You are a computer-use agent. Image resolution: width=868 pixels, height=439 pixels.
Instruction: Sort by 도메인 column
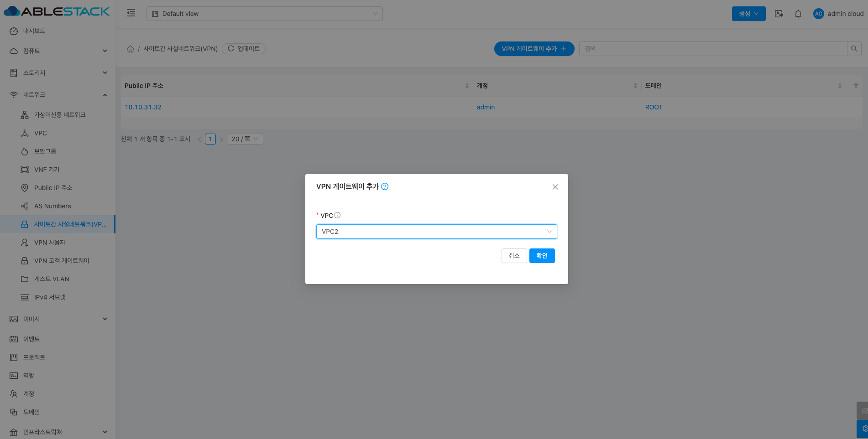[840, 86]
